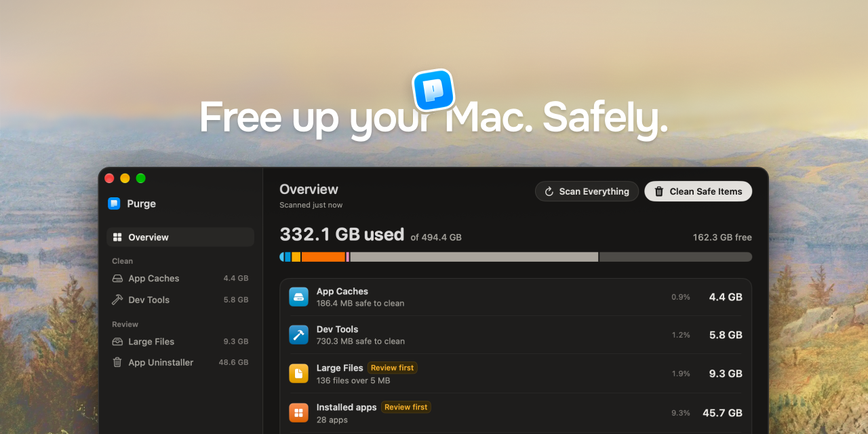Screen dimensions: 868x434
Task: Click the App Uninstaller trash icon in the sidebar
Action: pyautogui.click(x=117, y=363)
